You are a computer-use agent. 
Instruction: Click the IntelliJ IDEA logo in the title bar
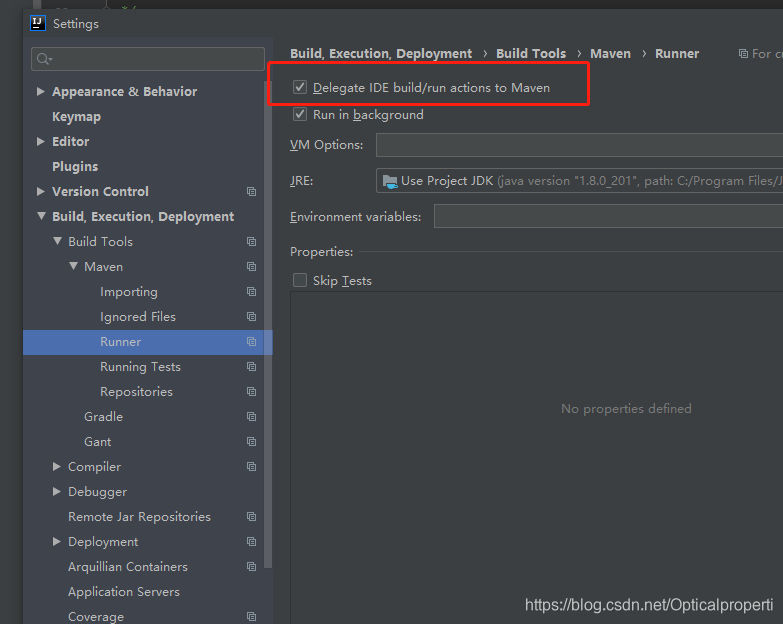point(38,23)
